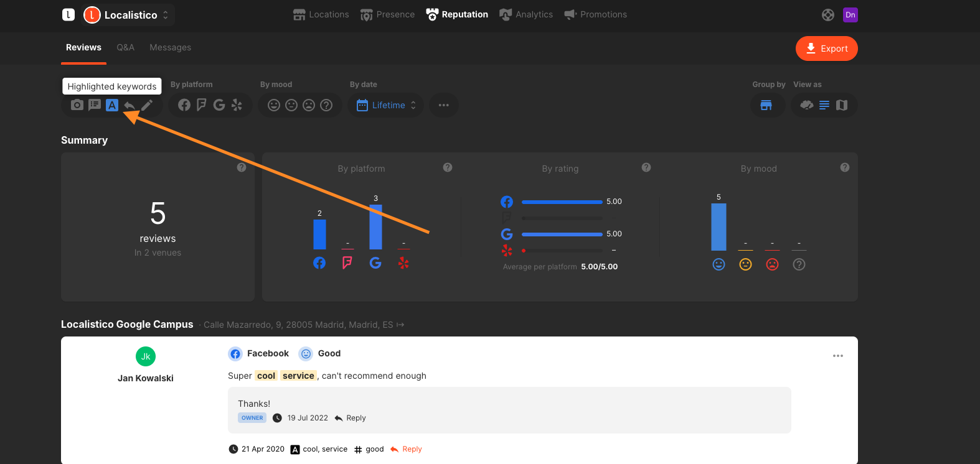
Task: Click the Localistico Google Campus venue heading
Action: coord(127,324)
